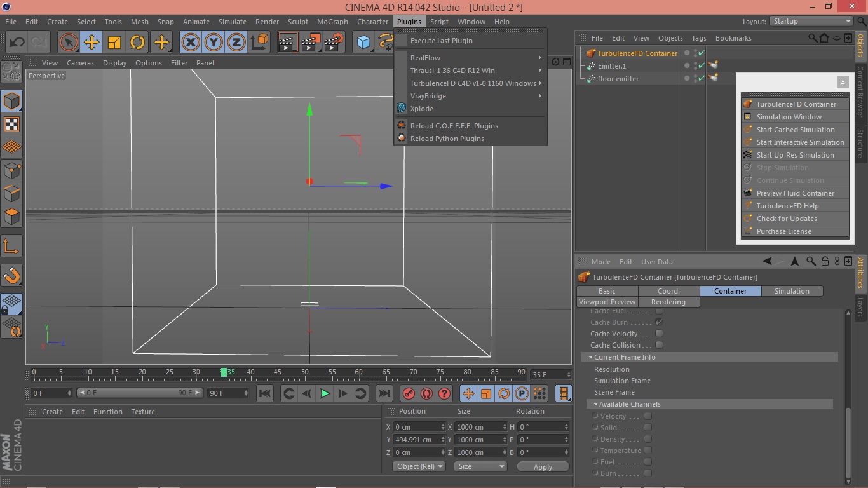Screen dimensions: 868x488
Task: Open the Size mode dropdown
Action: (480, 466)
